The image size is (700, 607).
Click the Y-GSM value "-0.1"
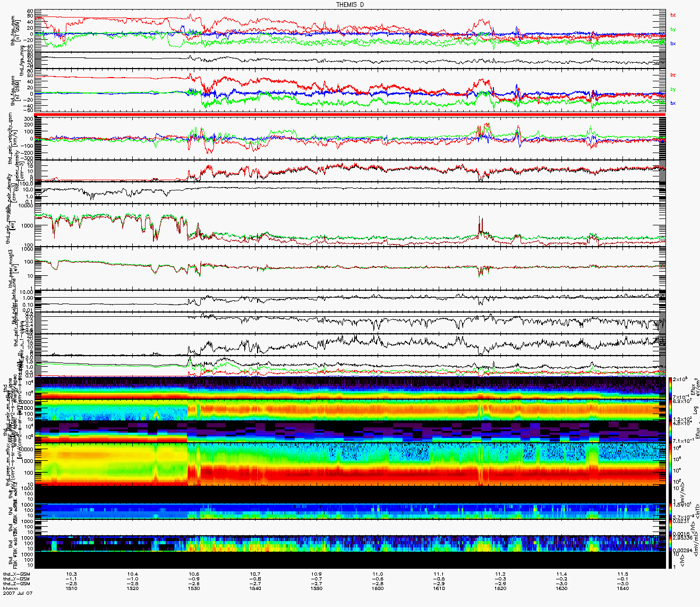coord(622,579)
